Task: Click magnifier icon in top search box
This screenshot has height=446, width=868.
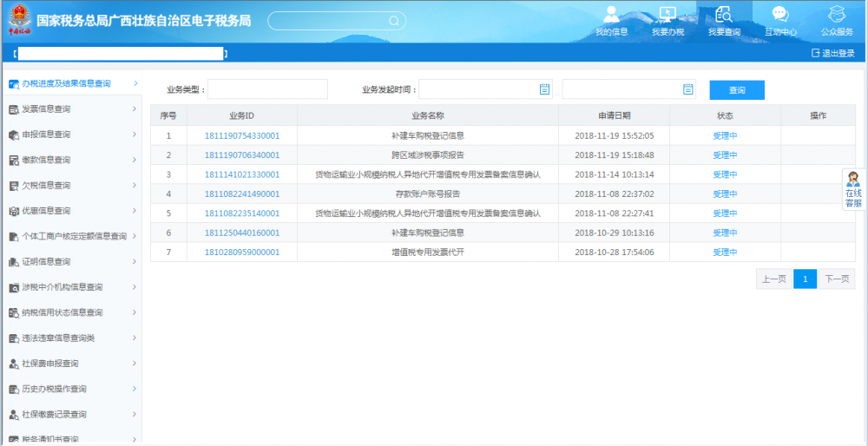Action: click(393, 21)
